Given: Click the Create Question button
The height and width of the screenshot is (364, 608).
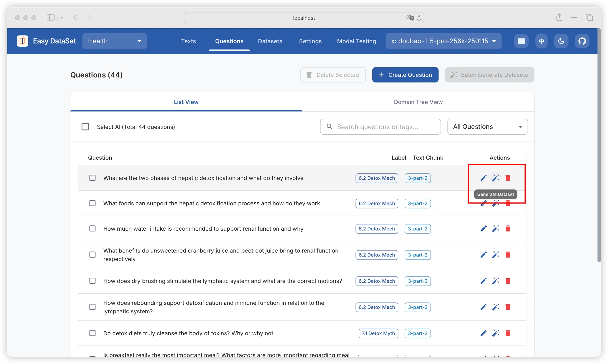Looking at the screenshot, I should tap(405, 75).
